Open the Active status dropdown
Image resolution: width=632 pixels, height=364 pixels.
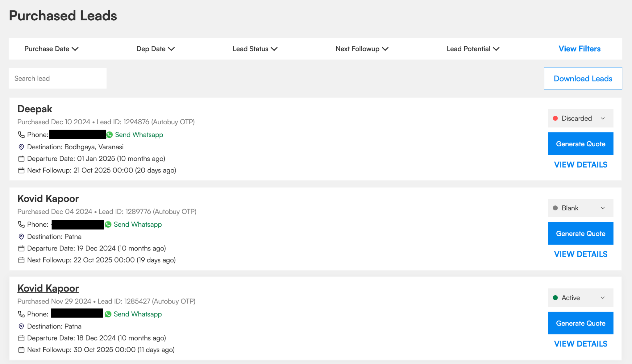[580, 298]
